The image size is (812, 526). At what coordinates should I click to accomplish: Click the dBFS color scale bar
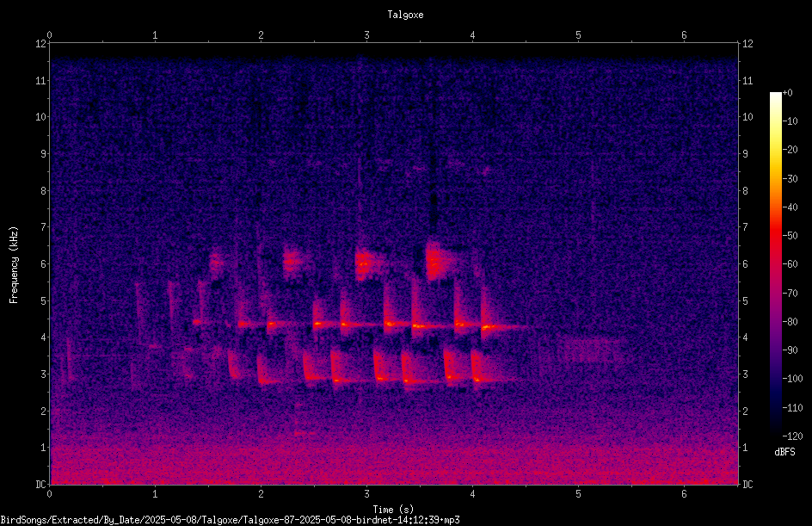pos(775,263)
